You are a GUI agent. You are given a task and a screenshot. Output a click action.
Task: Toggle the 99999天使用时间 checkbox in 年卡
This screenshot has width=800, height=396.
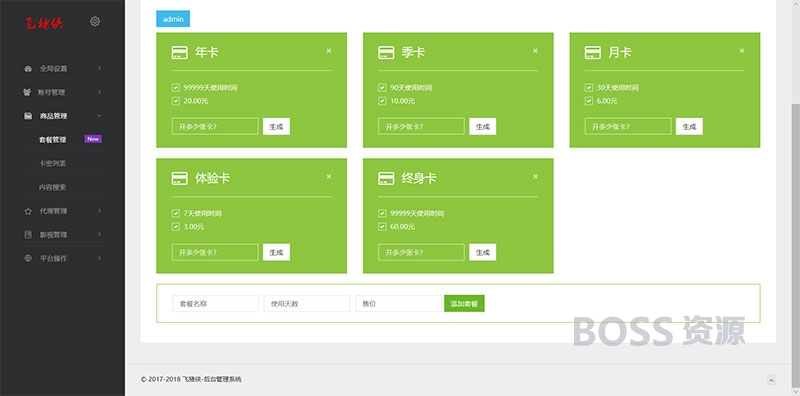176,88
